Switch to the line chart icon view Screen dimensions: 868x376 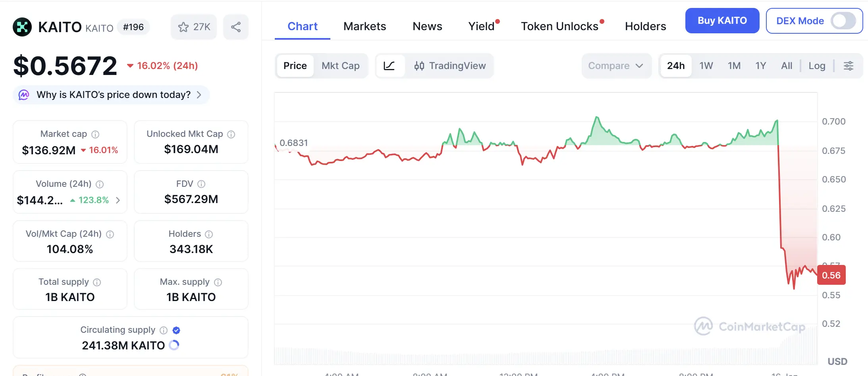390,66
